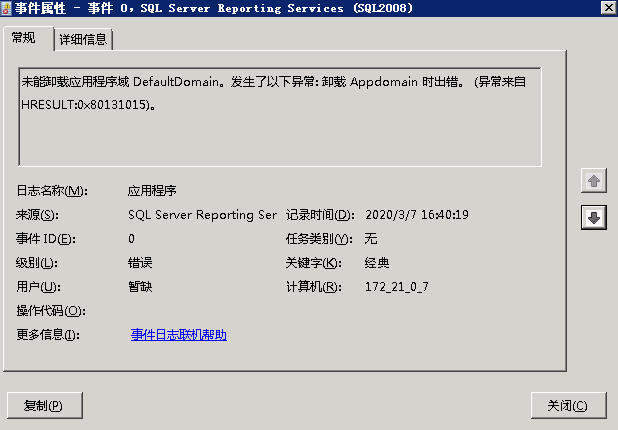Click the 更多信息(I) label
The height and width of the screenshot is (430, 618).
point(48,335)
